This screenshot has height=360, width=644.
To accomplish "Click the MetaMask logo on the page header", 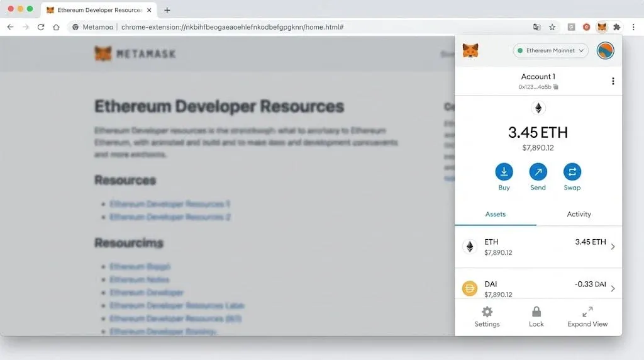I will click(x=135, y=54).
